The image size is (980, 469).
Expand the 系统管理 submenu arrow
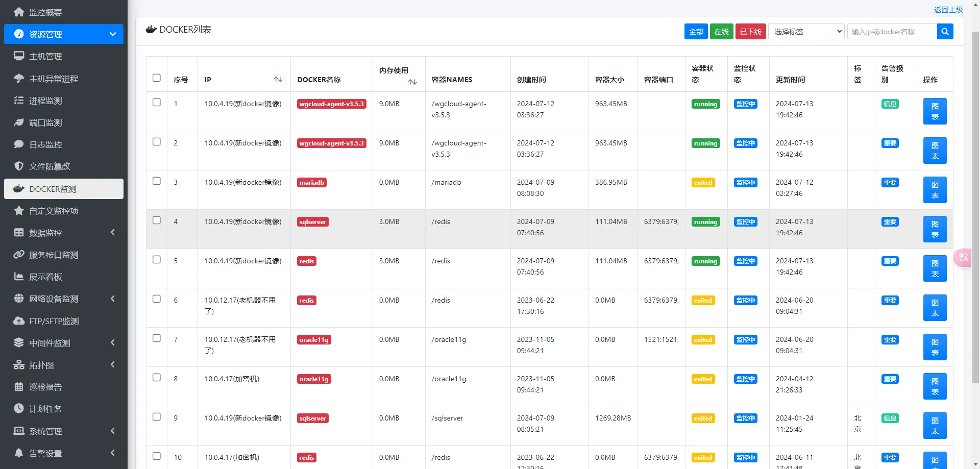pyautogui.click(x=113, y=431)
